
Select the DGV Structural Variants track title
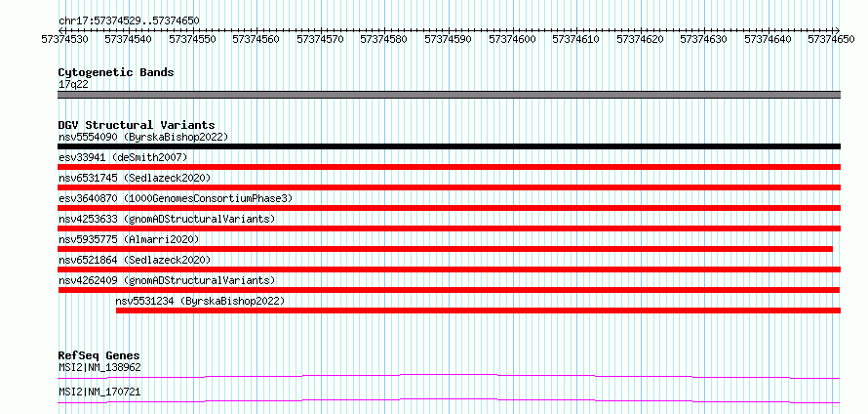(137, 125)
